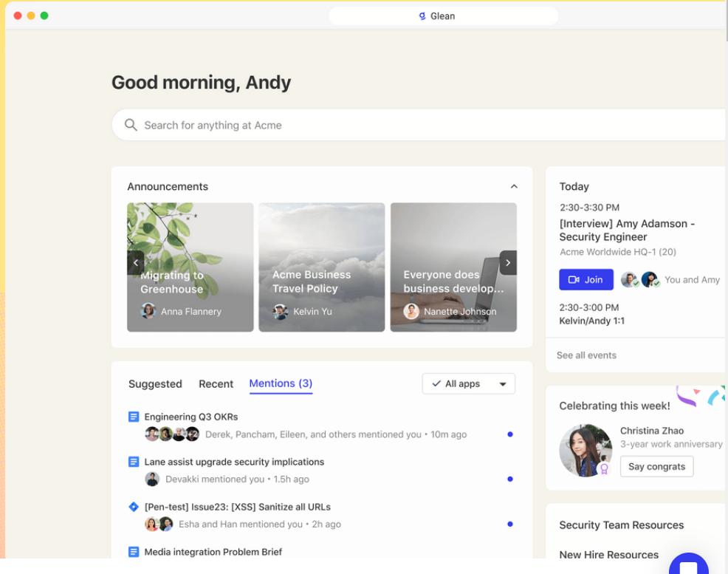Screen dimensions: 728x574
Task: Open Media integration Problem Brief
Action: coord(213,552)
